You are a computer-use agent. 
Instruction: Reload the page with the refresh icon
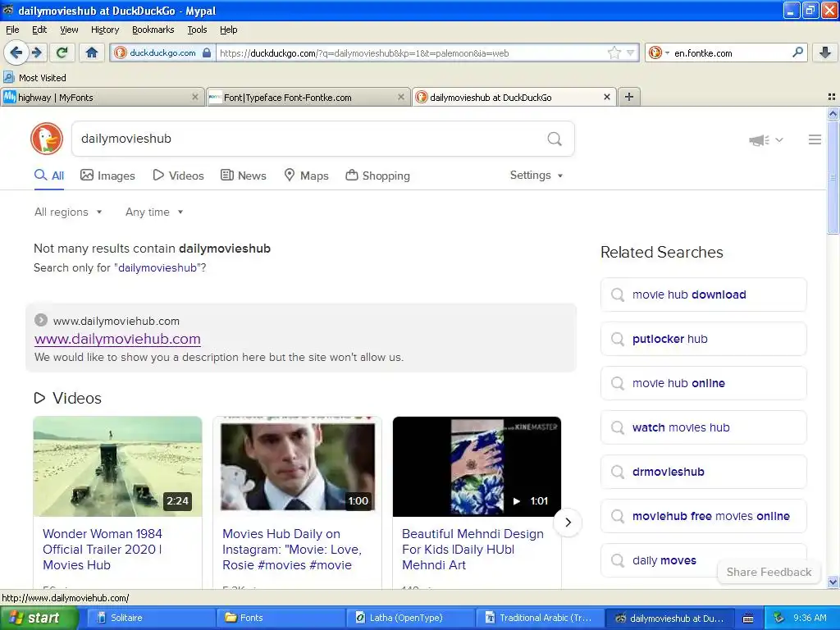(x=62, y=52)
